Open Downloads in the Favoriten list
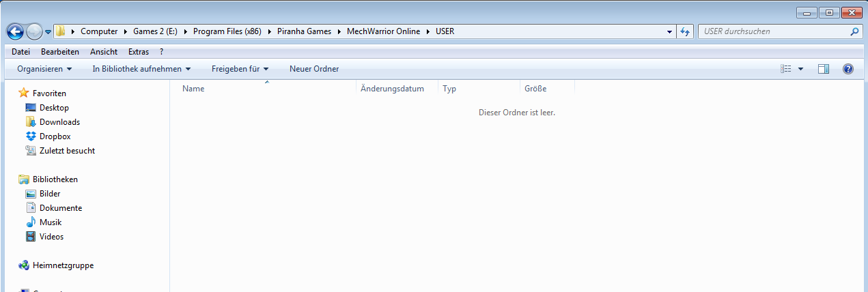The width and height of the screenshot is (868, 292). click(x=59, y=122)
